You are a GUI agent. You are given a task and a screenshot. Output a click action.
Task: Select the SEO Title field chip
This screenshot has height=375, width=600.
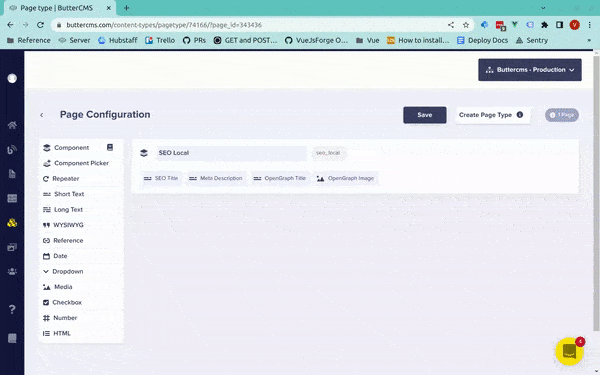pos(161,178)
